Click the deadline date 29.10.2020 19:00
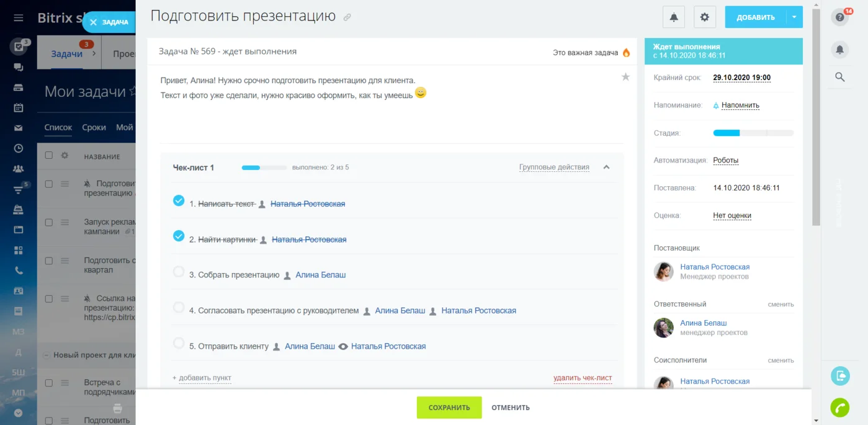868x425 pixels. click(741, 78)
